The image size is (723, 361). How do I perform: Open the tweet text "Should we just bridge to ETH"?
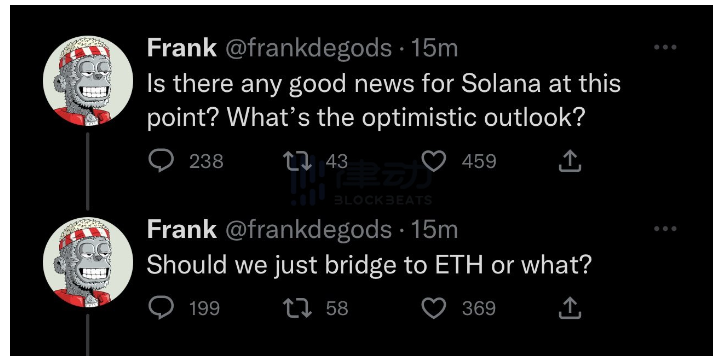tap(368, 266)
